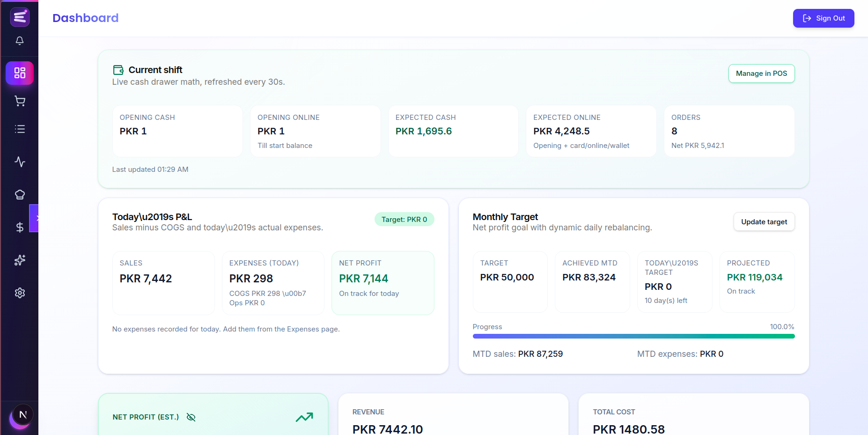This screenshot has height=435, width=868.
Task: Click the Sign Out button
Action: (x=824, y=18)
